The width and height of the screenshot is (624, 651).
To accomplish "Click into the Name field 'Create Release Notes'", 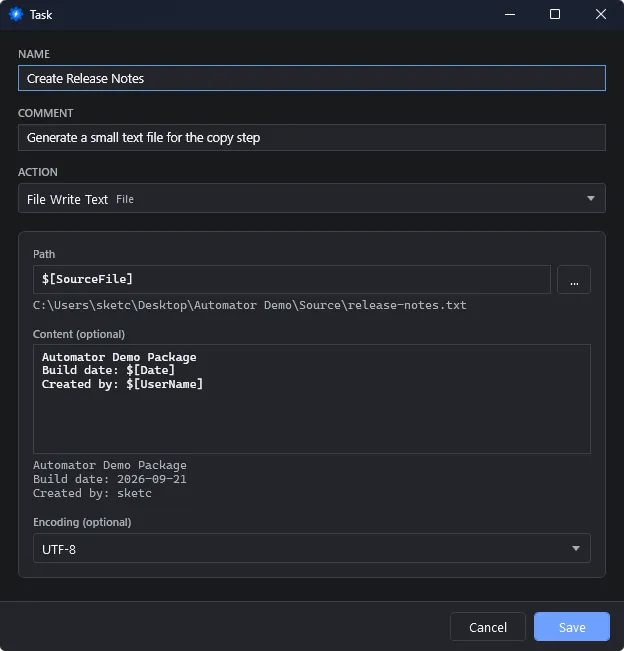I will (312, 78).
